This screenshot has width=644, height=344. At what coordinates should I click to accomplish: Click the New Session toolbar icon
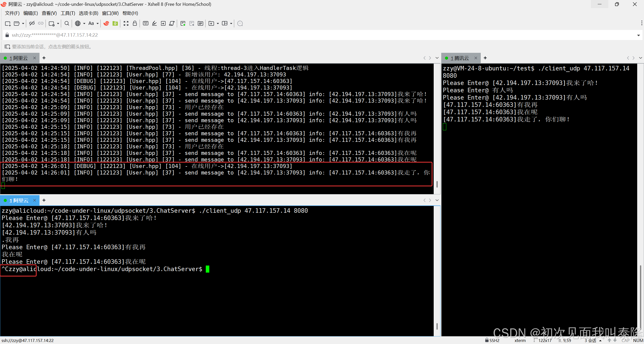8,23
